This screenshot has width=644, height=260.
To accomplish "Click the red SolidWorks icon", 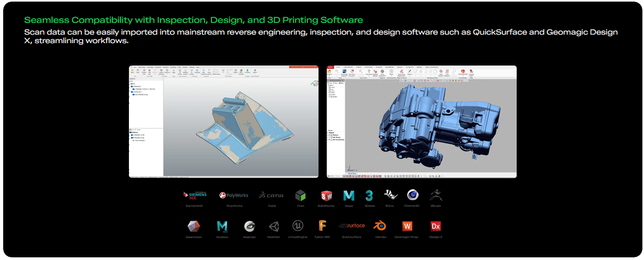I will pos(326,196).
